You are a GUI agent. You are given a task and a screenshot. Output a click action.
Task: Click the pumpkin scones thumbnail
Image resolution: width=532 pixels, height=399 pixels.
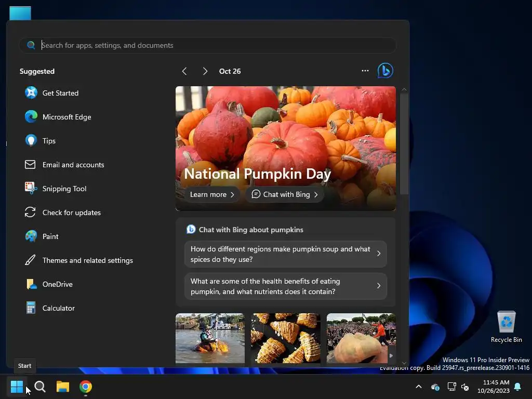[285, 338]
